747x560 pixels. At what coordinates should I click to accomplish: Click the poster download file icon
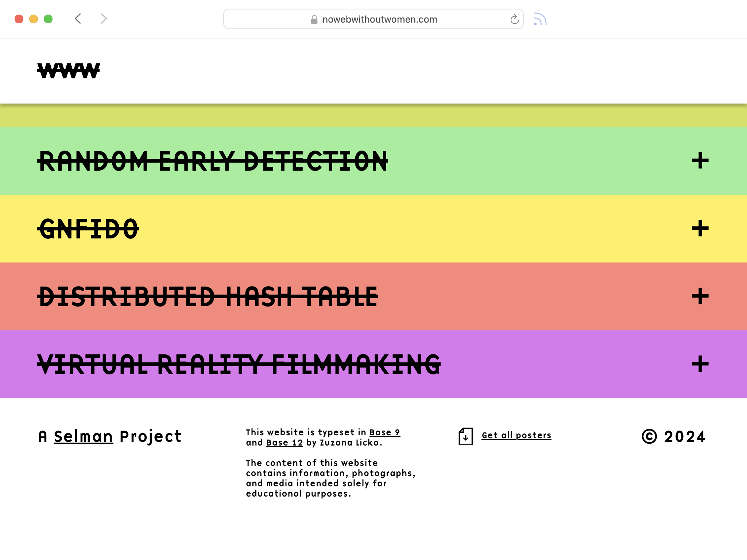[465, 436]
